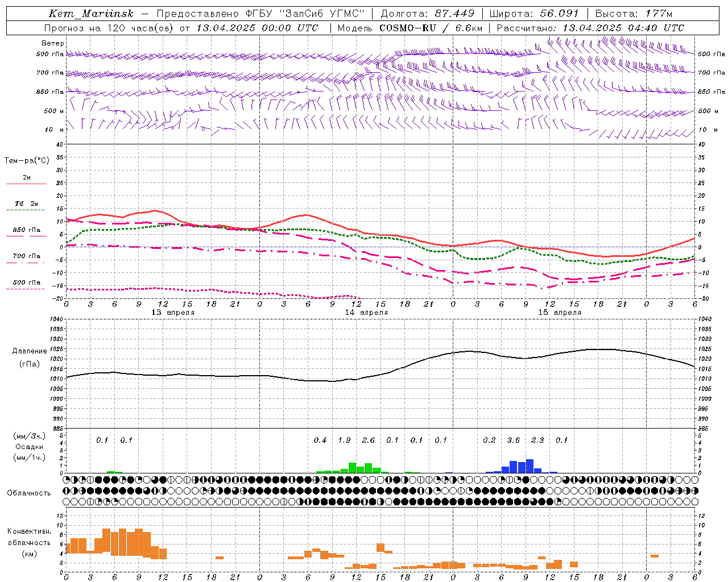Click the 'Ветер' wind panel label

click(x=53, y=43)
